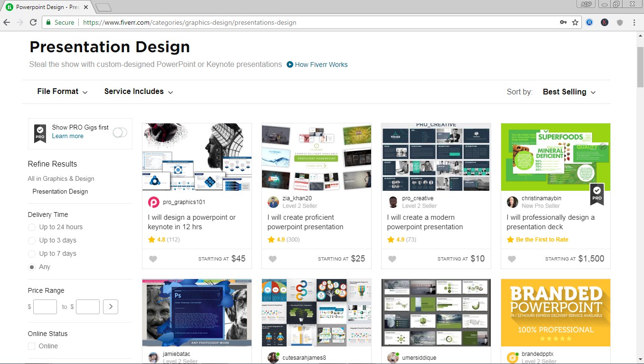Select the Any delivery time option
The width and height of the screenshot is (644, 364).
[x=32, y=267]
